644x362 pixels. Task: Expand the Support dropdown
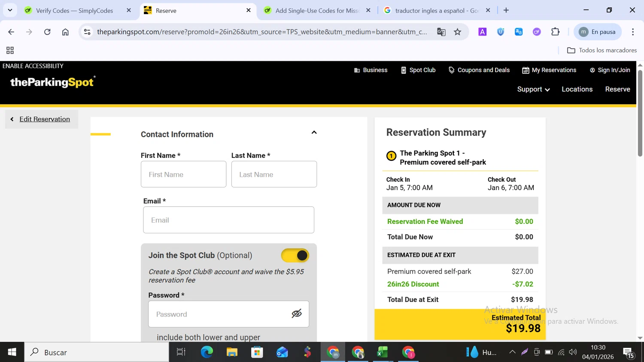click(x=533, y=89)
